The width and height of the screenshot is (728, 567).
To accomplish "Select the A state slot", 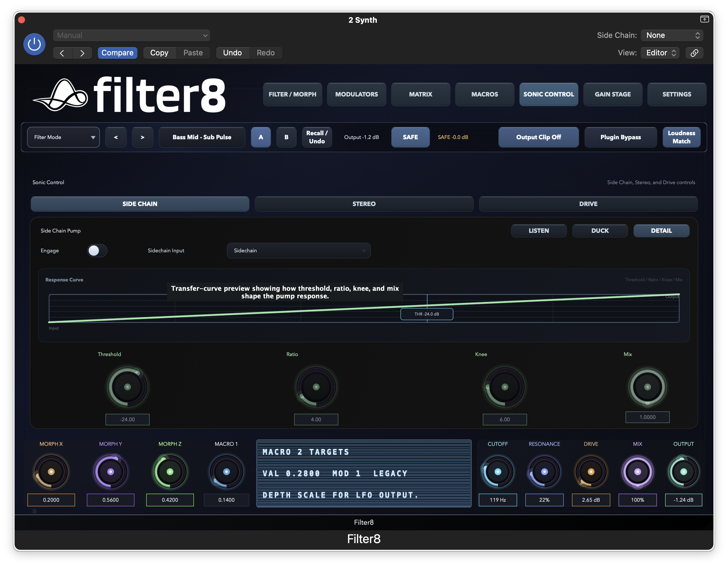I will (261, 137).
